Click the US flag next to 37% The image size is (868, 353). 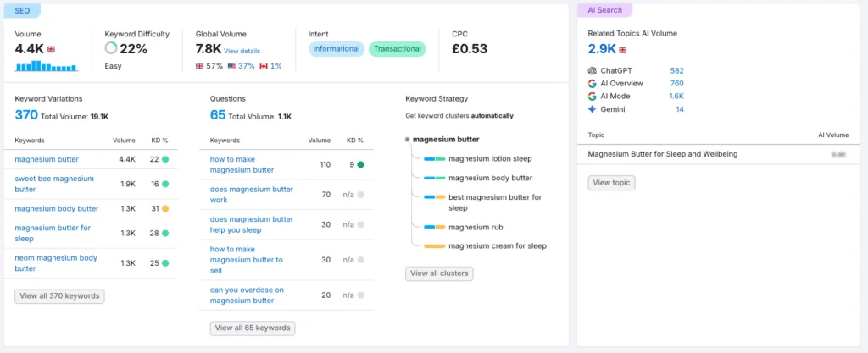tap(231, 66)
